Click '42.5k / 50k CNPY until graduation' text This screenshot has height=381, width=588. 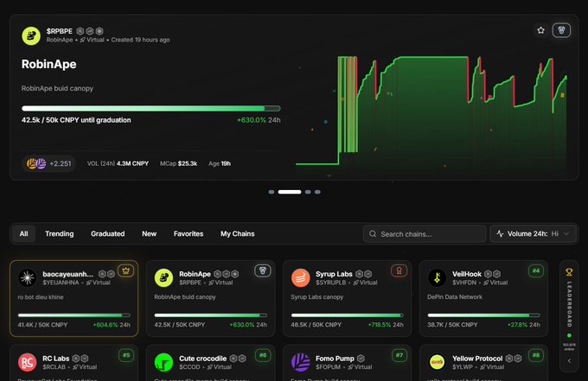[x=76, y=120]
